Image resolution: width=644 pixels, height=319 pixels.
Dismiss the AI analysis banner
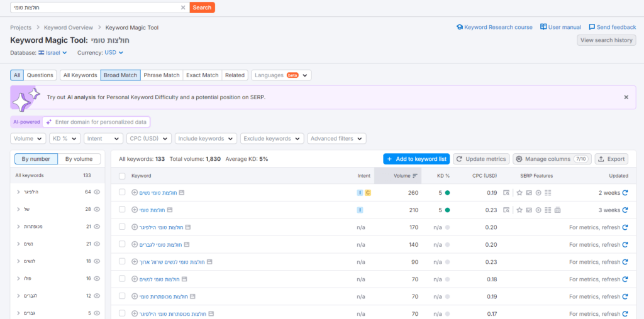pyautogui.click(x=626, y=97)
